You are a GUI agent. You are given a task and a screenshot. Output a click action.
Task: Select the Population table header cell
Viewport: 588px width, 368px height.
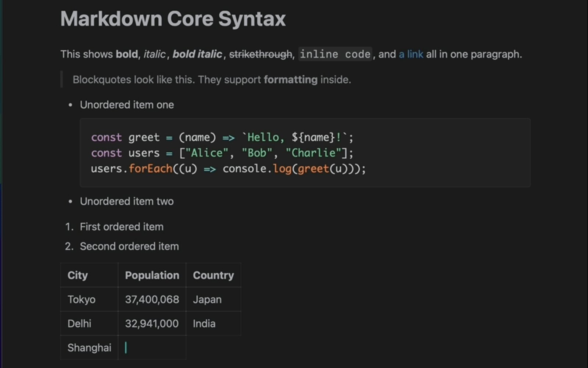[x=152, y=275]
